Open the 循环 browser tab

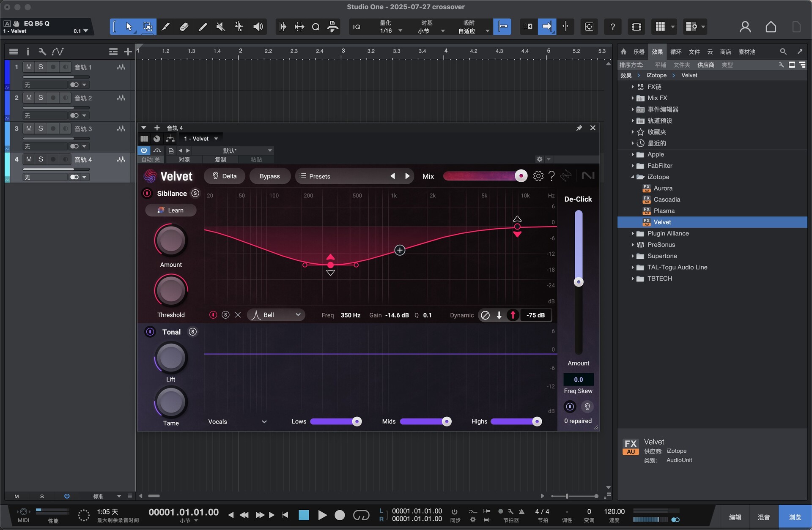[675, 52]
